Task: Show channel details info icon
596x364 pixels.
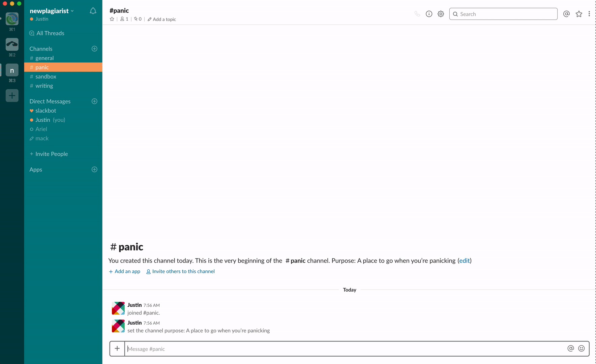Action: tap(429, 14)
